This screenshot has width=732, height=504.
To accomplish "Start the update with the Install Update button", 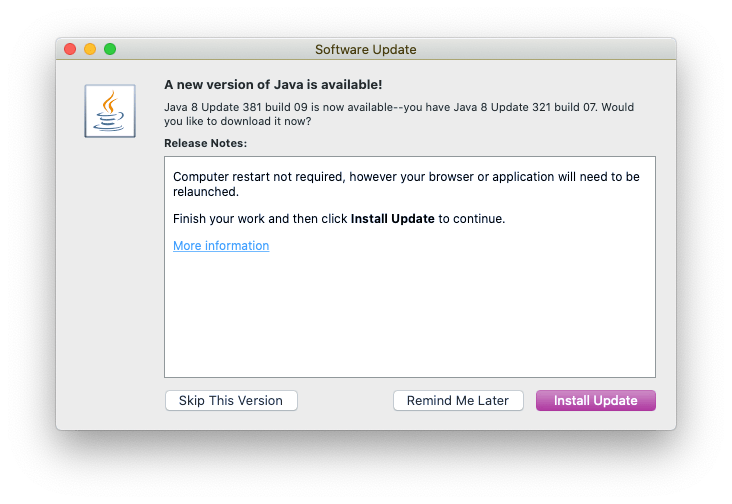I will tap(595, 400).
